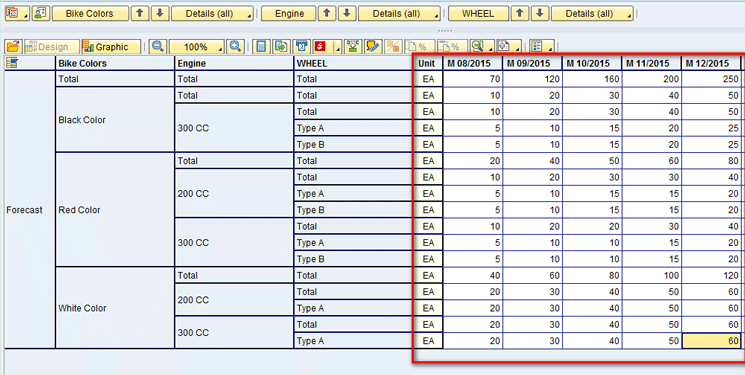Viewport: 745px width, 375px height.
Task: Click the green distribution icon
Action: pos(352,47)
